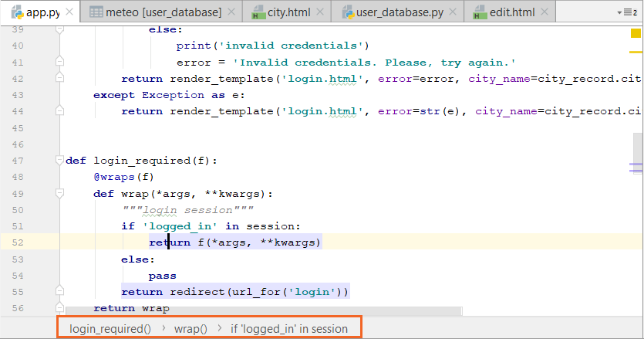Collapse the login_required function fold marker

[x=59, y=161]
